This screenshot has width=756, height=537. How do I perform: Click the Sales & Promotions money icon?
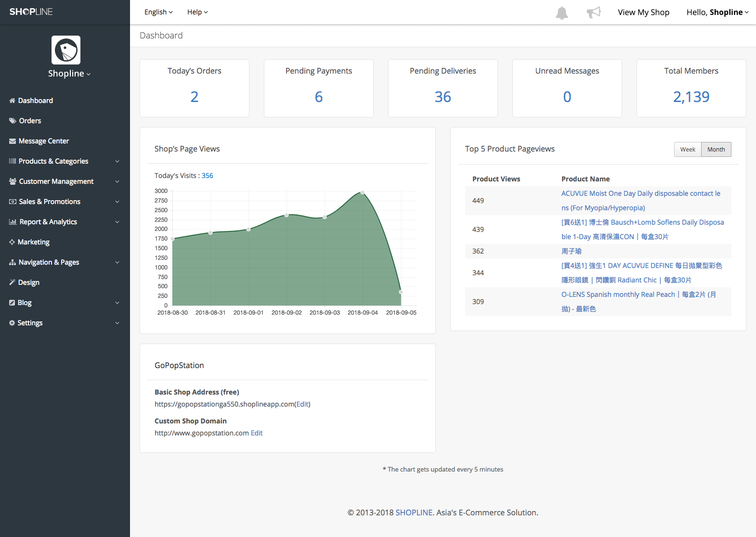[x=13, y=202]
